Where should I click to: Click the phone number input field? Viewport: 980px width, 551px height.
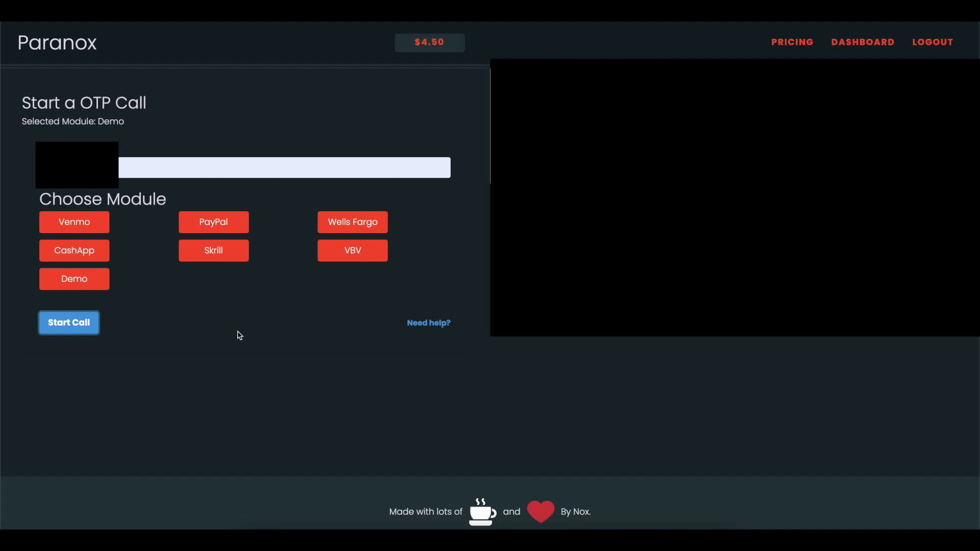(x=285, y=167)
